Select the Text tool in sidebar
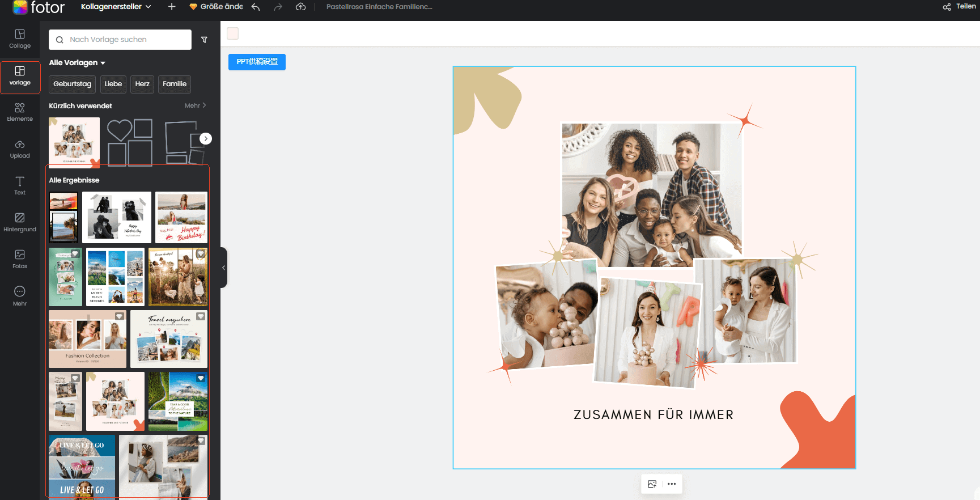Viewport: 980px width, 500px height. [20, 186]
